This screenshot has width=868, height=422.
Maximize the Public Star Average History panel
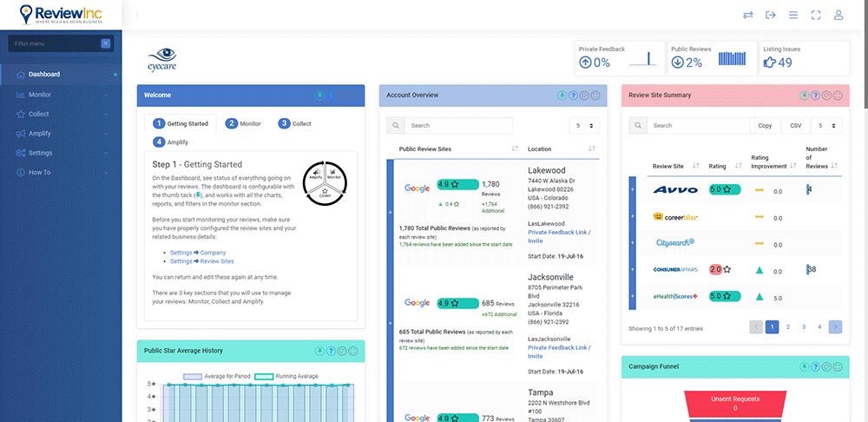pyautogui.click(x=352, y=351)
